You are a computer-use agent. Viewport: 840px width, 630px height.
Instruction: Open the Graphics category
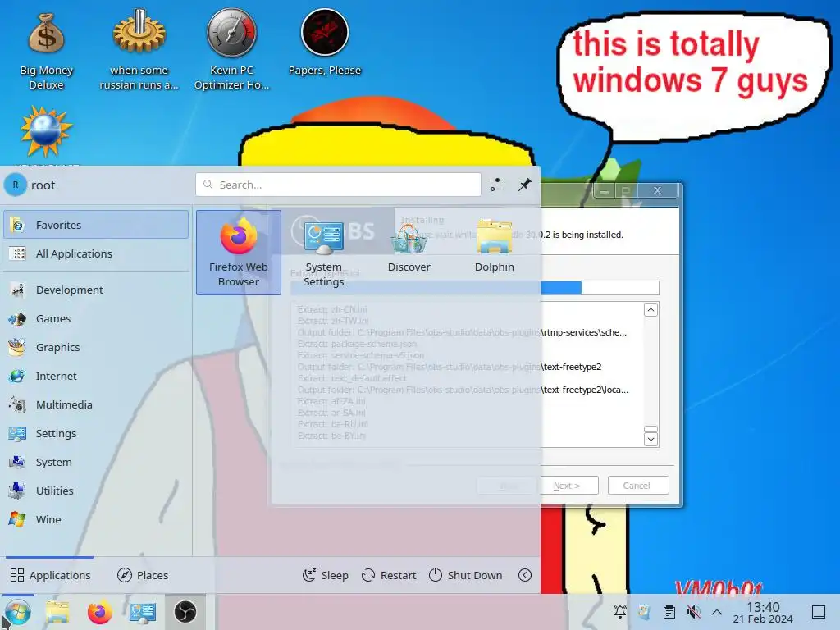tap(96, 347)
